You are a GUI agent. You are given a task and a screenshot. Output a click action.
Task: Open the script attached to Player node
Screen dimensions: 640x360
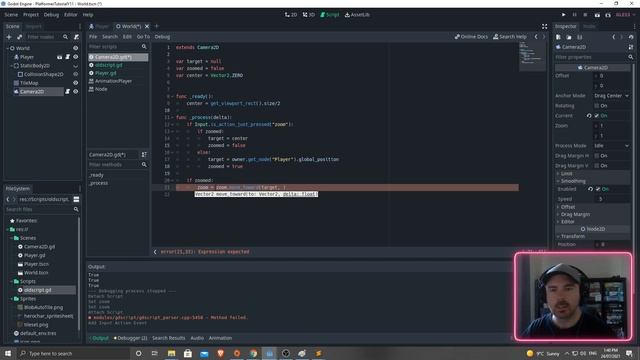point(67,57)
